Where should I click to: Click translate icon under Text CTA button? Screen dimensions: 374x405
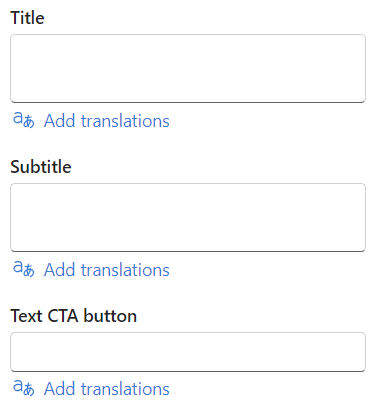pos(24,388)
